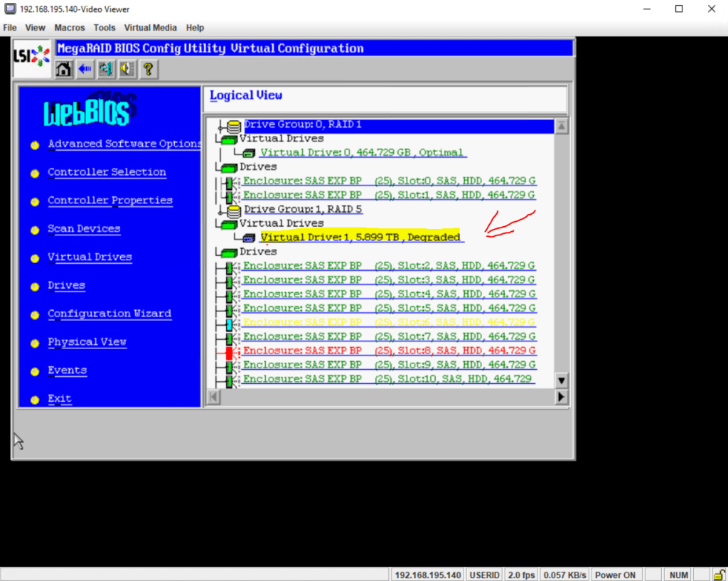Click the 192.168.195.140 status bar entry
The image size is (728, 581).
427,575
